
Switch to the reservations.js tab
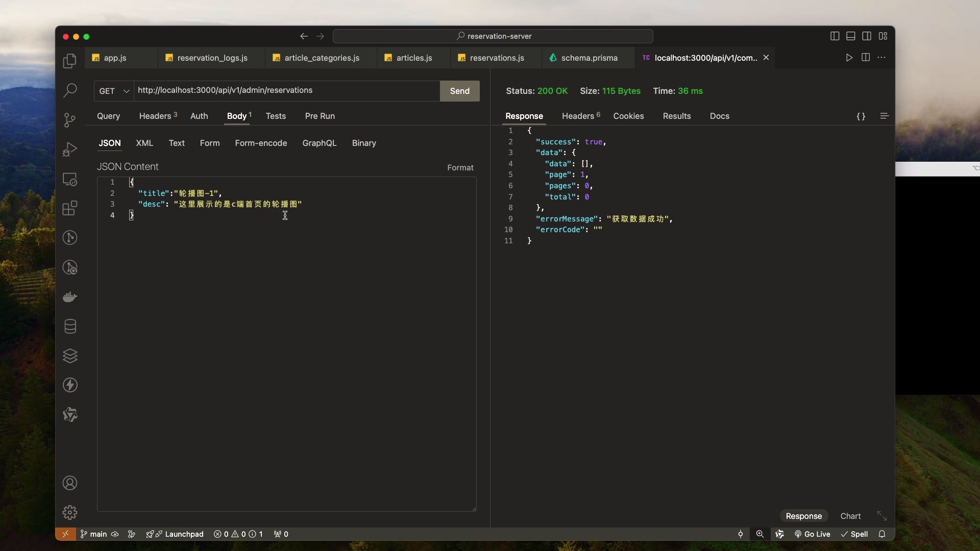(x=496, y=58)
